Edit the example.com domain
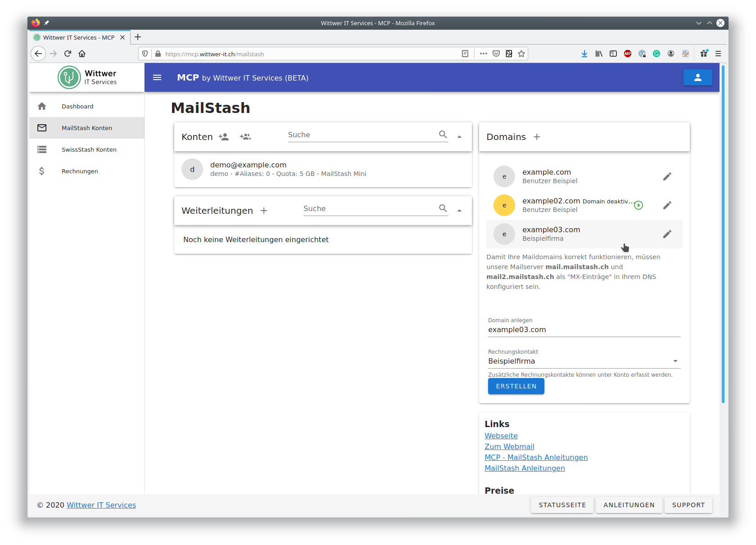 [x=667, y=176]
